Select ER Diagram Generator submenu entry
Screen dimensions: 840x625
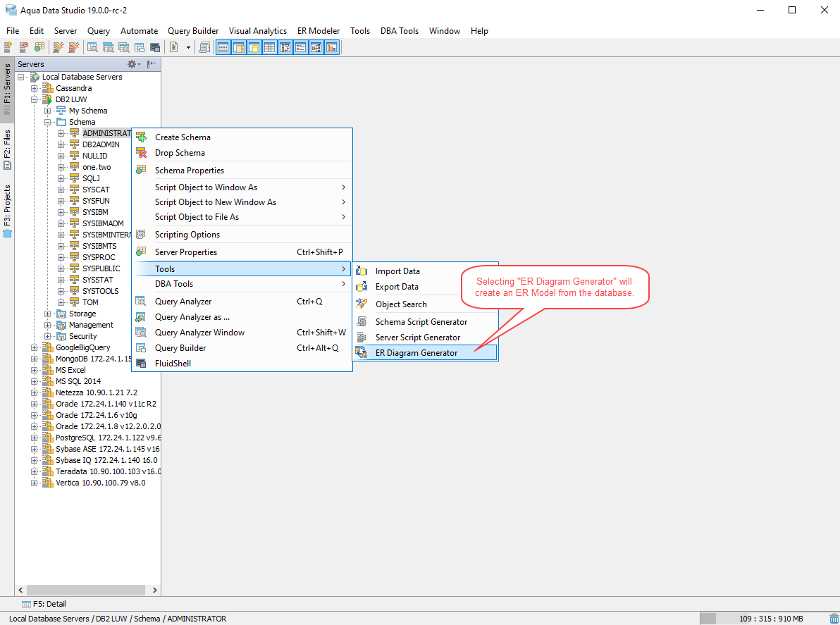[426, 352]
